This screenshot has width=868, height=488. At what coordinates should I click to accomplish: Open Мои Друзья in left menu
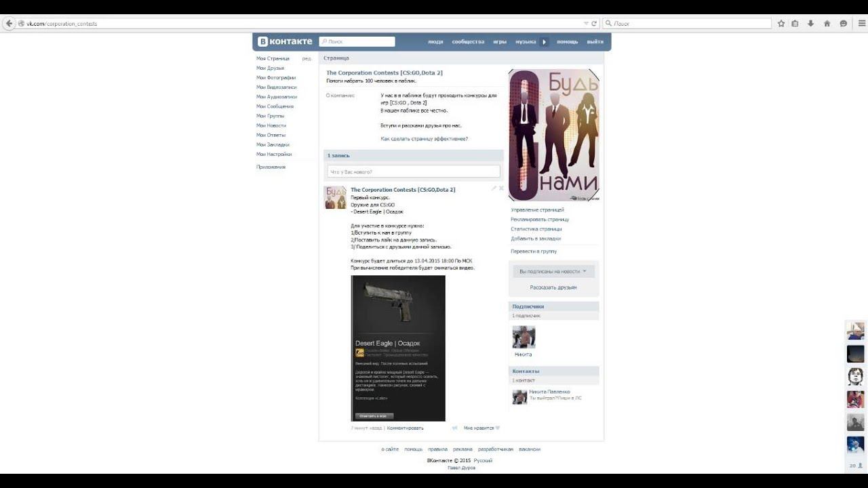tap(270, 68)
